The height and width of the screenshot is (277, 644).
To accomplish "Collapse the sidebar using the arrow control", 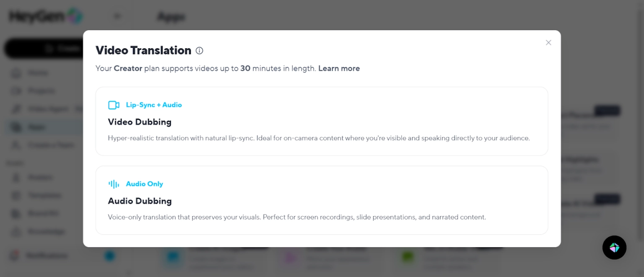I will (x=117, y=16).
